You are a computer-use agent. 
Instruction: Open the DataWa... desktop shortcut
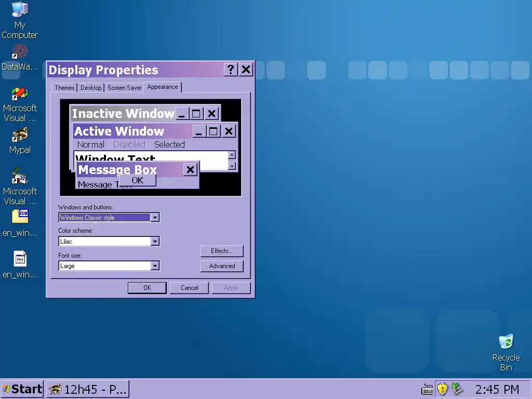(20, 58)
